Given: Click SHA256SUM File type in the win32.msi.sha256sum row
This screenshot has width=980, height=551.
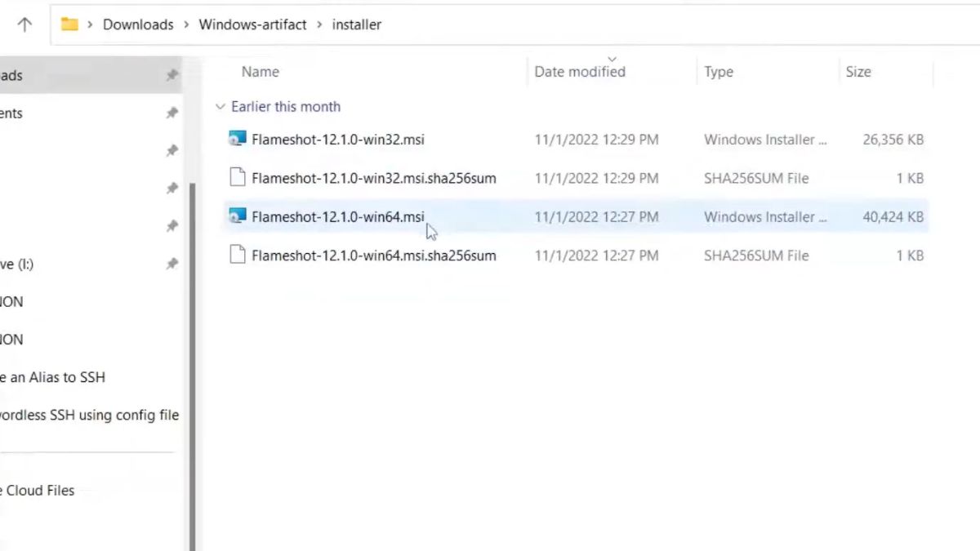Looking at the screenshot, I should tap(756, 178).
